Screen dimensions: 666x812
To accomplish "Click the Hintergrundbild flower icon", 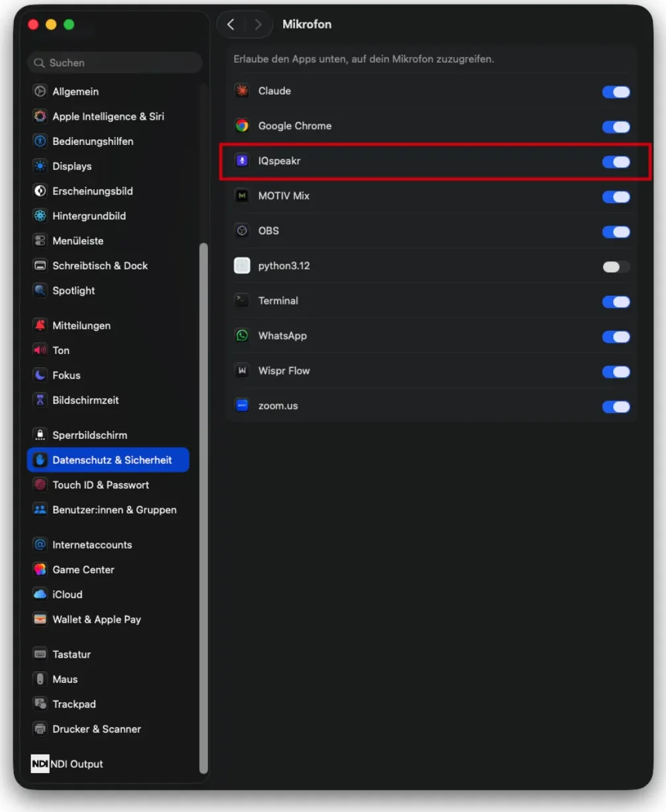I will (40, 216).
